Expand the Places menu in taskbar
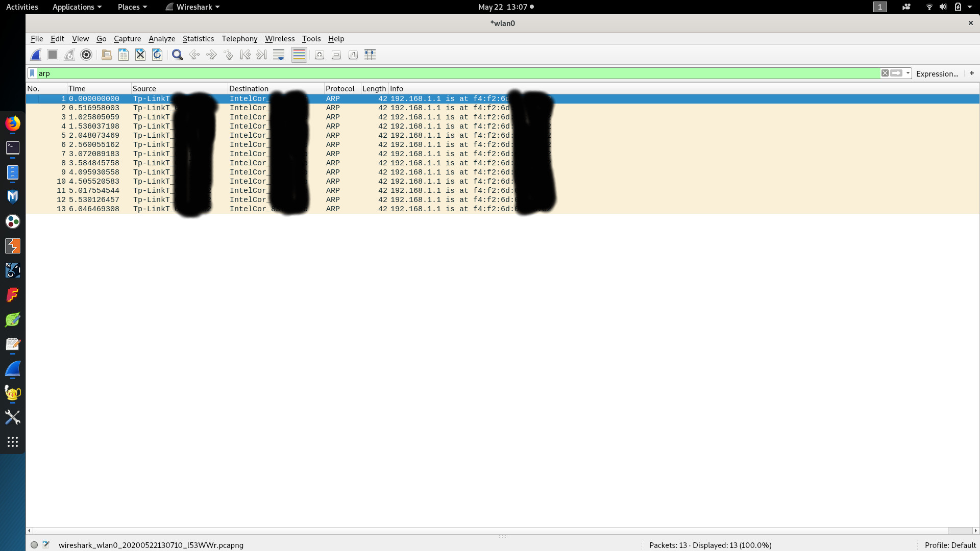The image size is (980, 551). (x=131, y=7)
